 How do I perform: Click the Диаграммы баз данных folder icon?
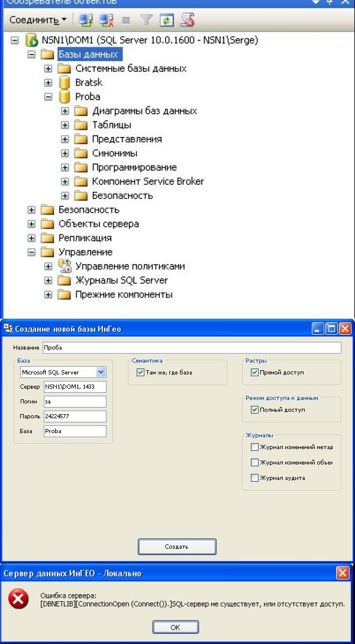(x=81, y=111)
